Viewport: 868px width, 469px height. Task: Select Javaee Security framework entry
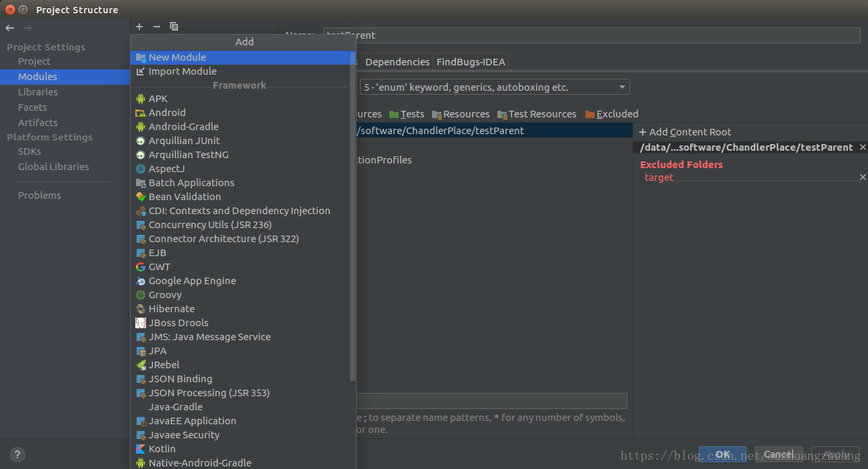tap(241, 435)
